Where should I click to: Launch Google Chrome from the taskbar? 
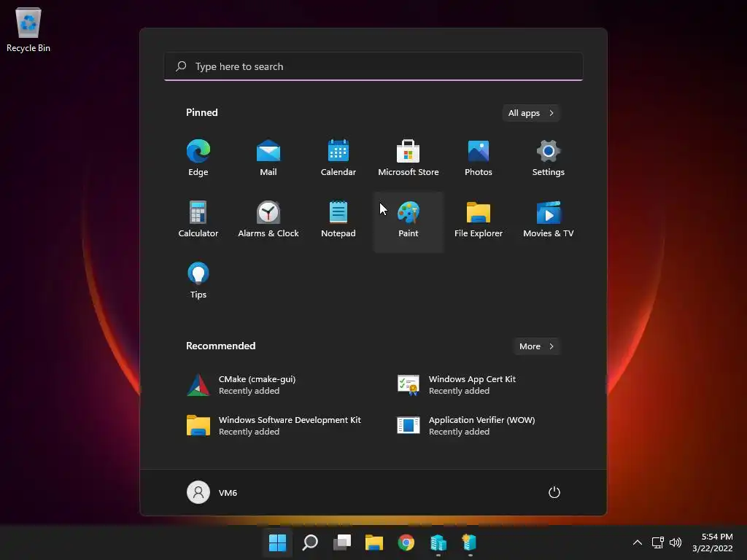[406, 542]
